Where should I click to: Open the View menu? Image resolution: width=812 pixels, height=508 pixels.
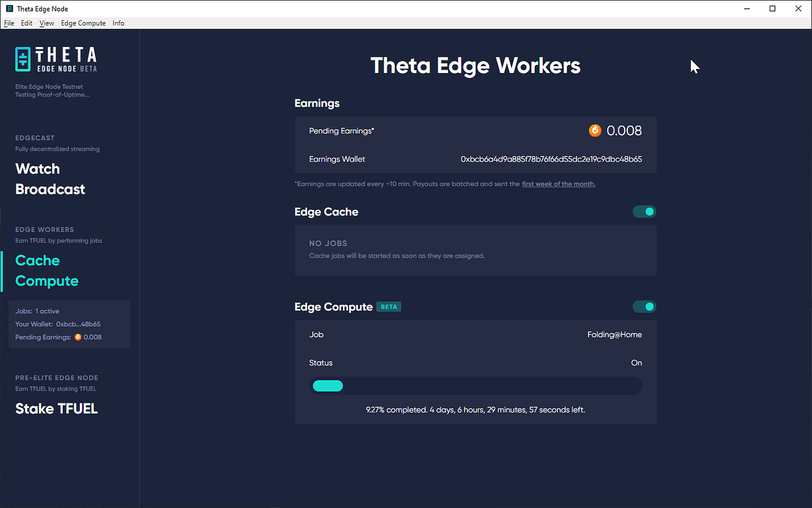click(x=46, y=23)
